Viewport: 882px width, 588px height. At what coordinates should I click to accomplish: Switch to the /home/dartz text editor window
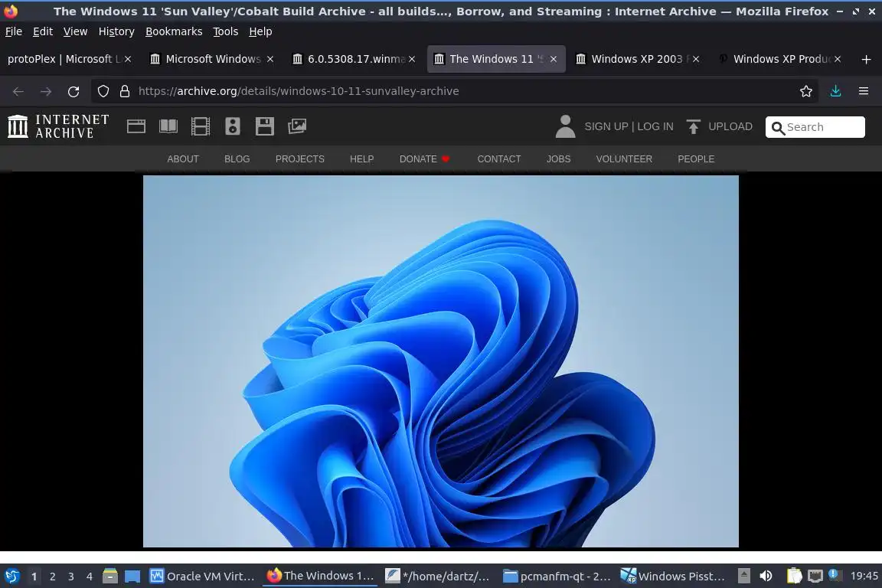tap(437, 576)
